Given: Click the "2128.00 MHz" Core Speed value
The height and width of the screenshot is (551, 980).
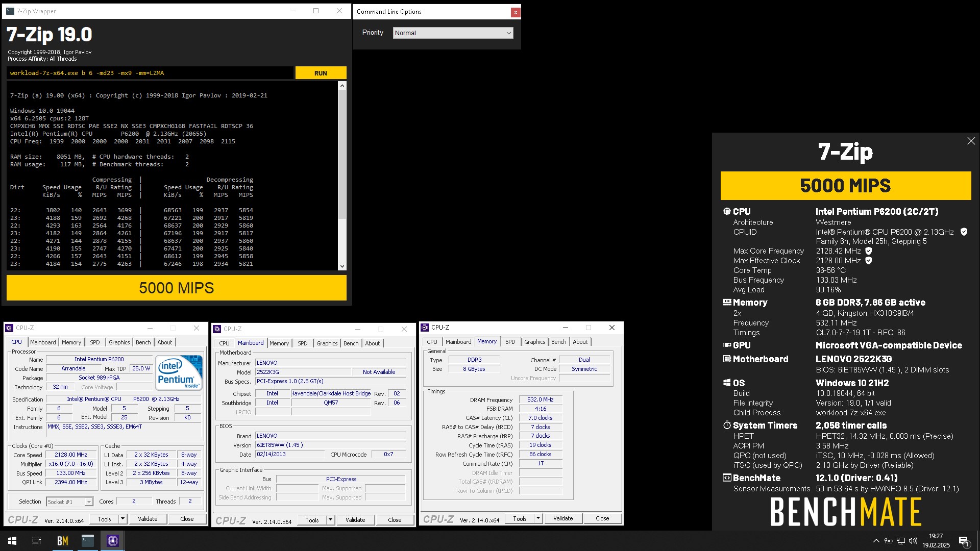Looking at the screenshot, I should click(71, 455).
